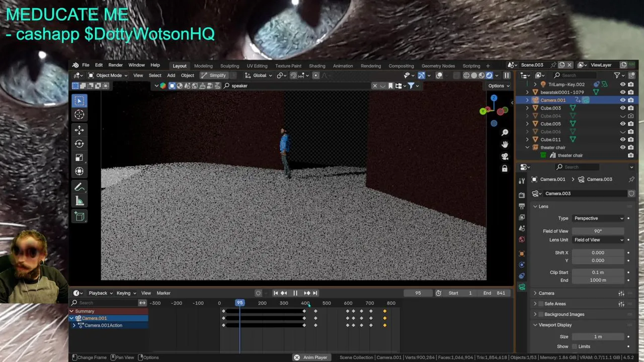644x362 pixels.
Task: Open the Object Mode dropdown
Action: click(108, 75)
